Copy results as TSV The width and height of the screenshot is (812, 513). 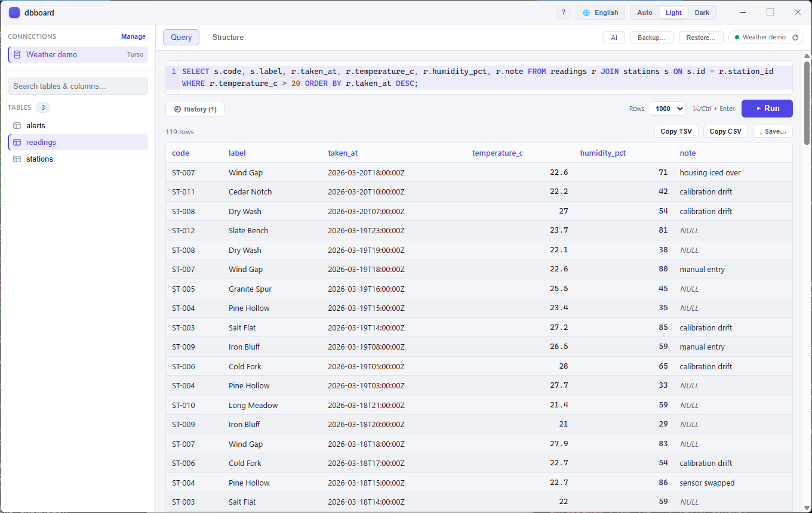click(676, 131)
